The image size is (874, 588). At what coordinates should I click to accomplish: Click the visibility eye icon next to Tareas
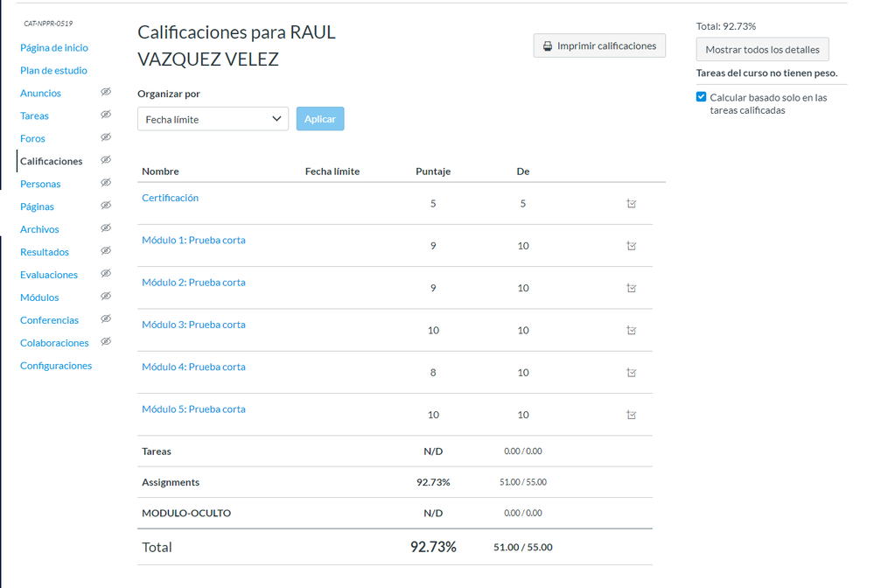coord(106,115)
